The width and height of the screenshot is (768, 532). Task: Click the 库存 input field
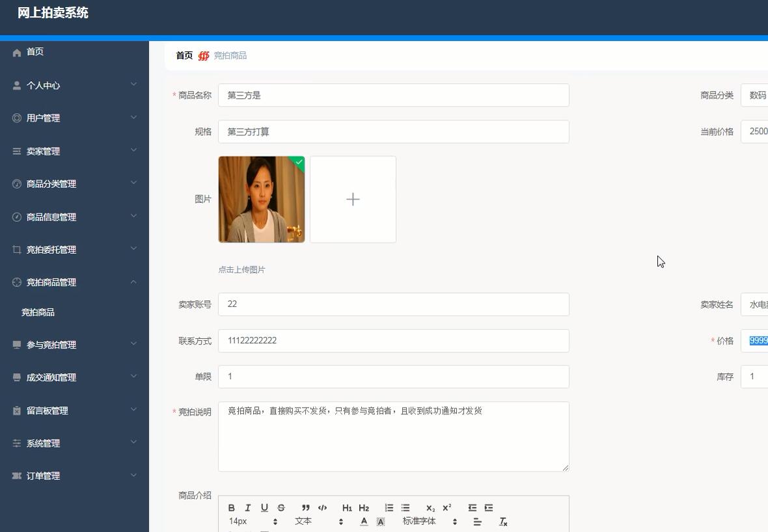click(x=754, y=377)
